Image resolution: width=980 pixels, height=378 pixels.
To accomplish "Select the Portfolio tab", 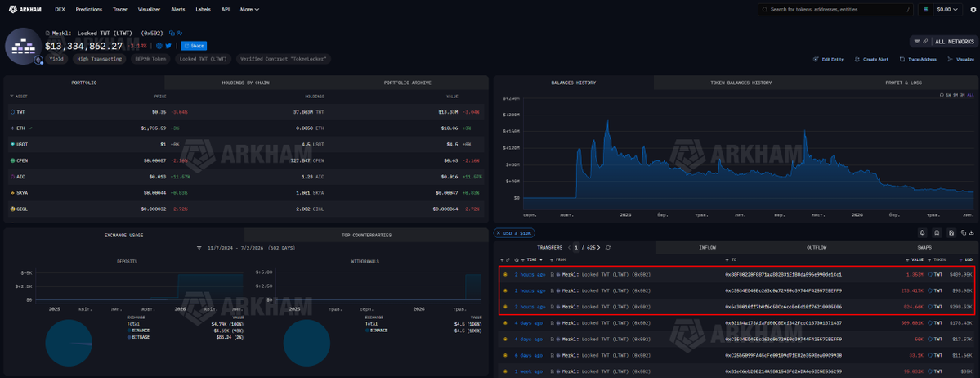I will click(x=84, y=83).
